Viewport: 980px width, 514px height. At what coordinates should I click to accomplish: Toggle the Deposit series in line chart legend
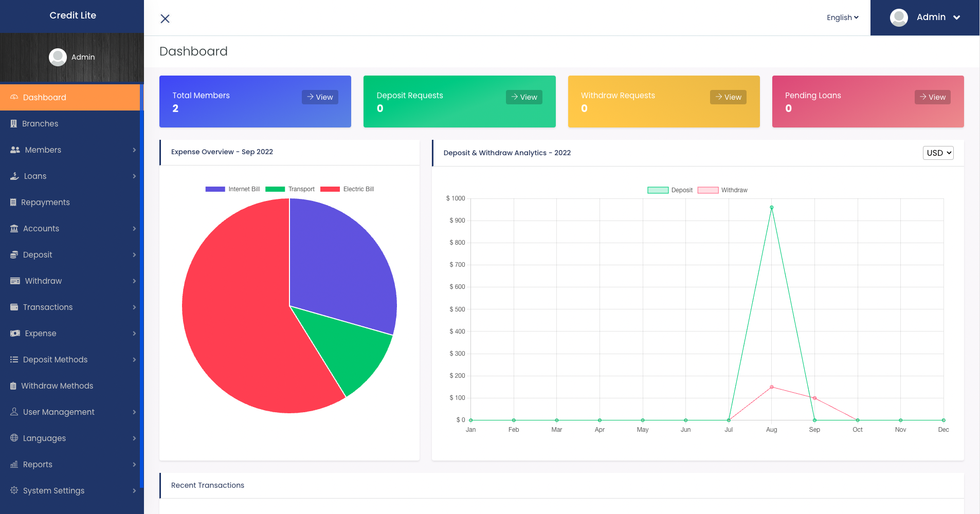(670, 190)
